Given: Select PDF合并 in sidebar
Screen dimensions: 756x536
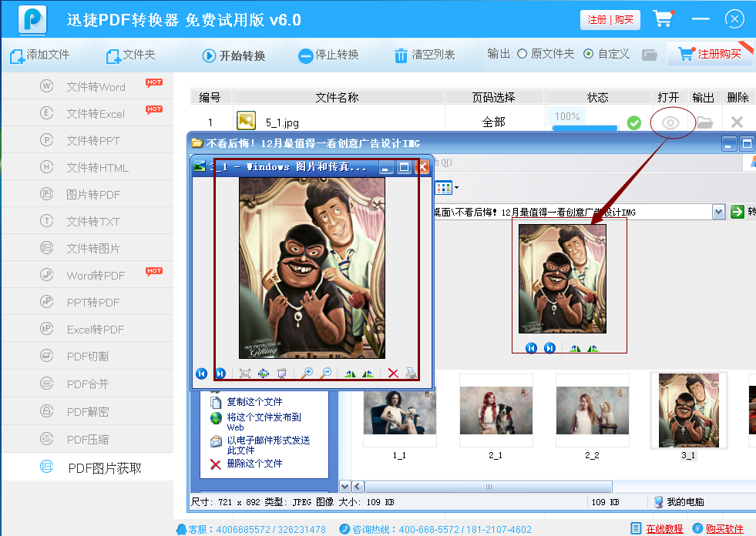Looking at the screenshot, I should pyautogui.click(x=87, y=384).
